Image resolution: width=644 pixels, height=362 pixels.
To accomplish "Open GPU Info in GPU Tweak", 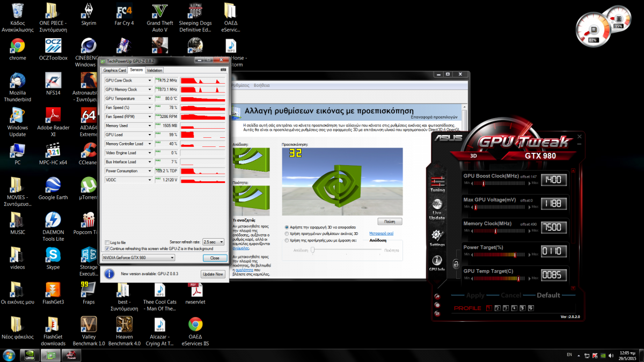I will point(437,263).
